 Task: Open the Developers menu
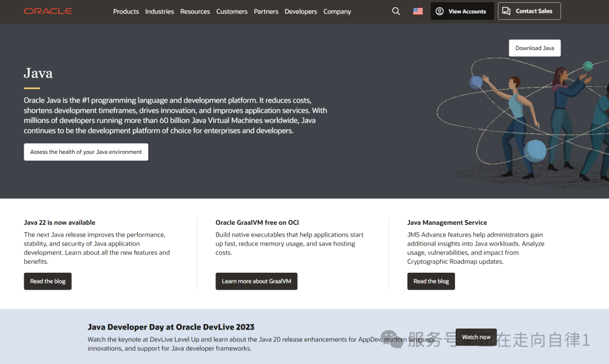301,12
